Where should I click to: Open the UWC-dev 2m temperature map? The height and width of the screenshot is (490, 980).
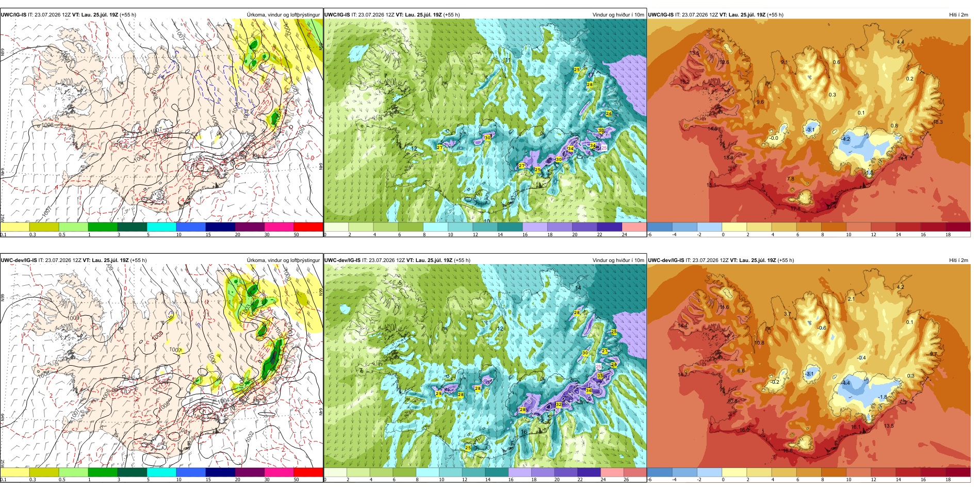tap(809, 366)
